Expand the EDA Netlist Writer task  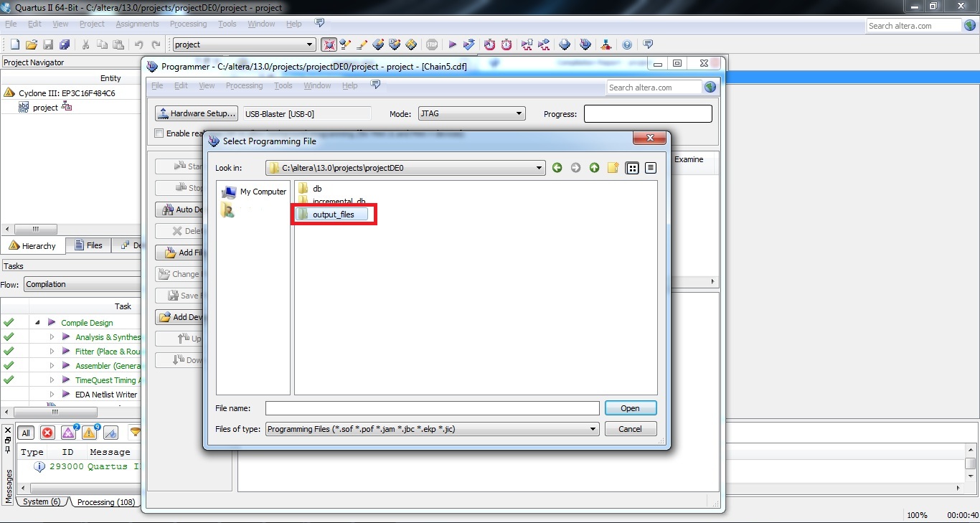coord(52,395)
